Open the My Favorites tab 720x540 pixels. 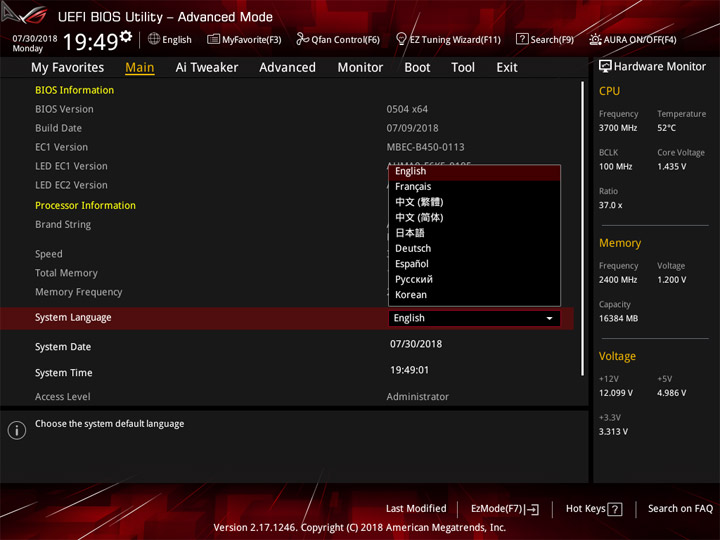pyautogui.click(x=68, y=68)
